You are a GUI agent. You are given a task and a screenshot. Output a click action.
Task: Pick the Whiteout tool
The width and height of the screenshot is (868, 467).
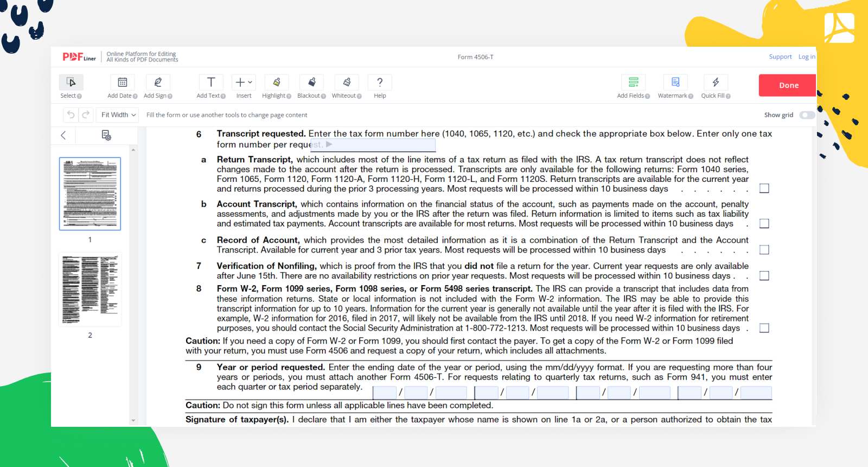click(347, 83)
